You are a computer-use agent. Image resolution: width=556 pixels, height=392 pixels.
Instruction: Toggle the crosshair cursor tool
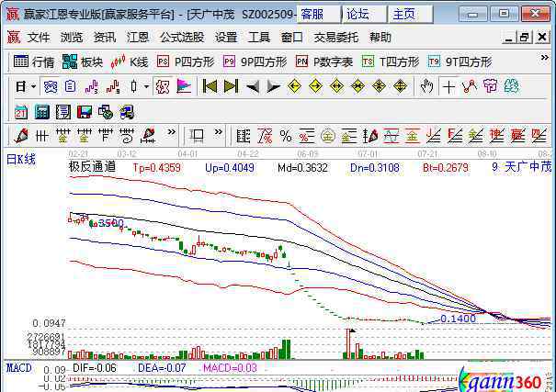click(448, 86)
